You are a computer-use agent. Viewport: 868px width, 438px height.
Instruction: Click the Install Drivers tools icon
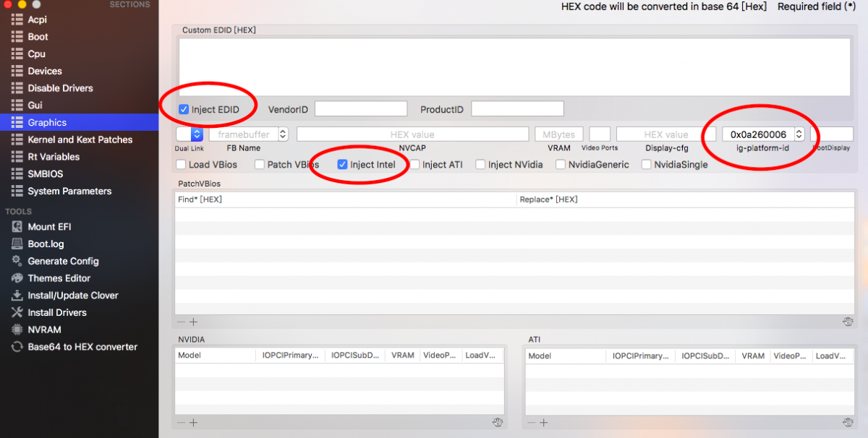(17, 313)
